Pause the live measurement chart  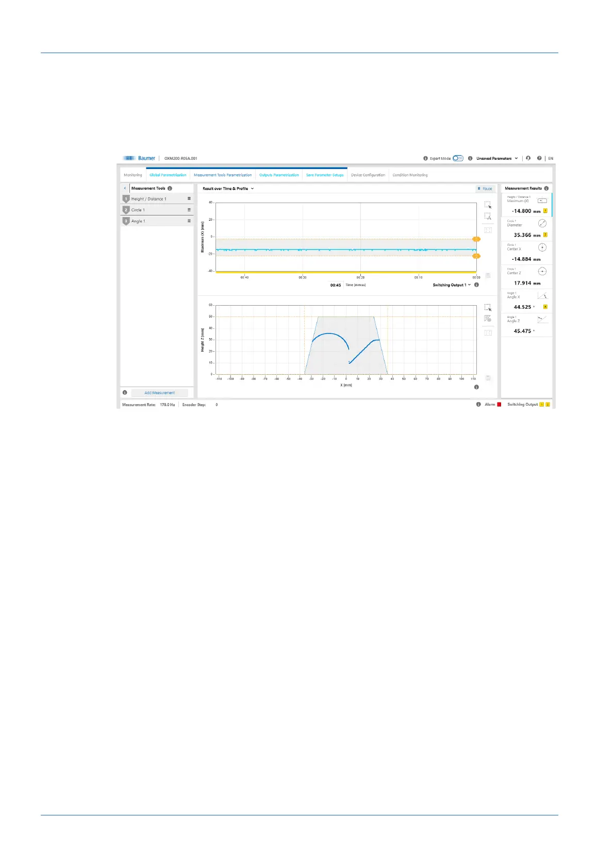485,189
